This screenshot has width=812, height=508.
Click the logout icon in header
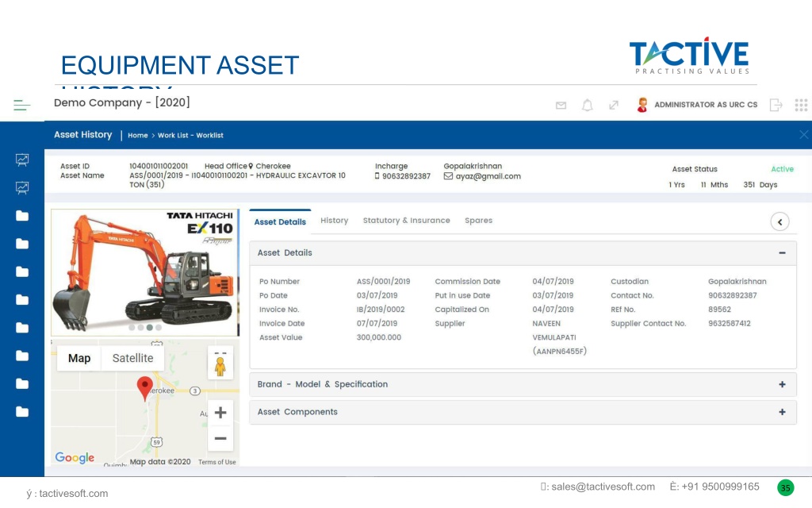pos(776,105)
